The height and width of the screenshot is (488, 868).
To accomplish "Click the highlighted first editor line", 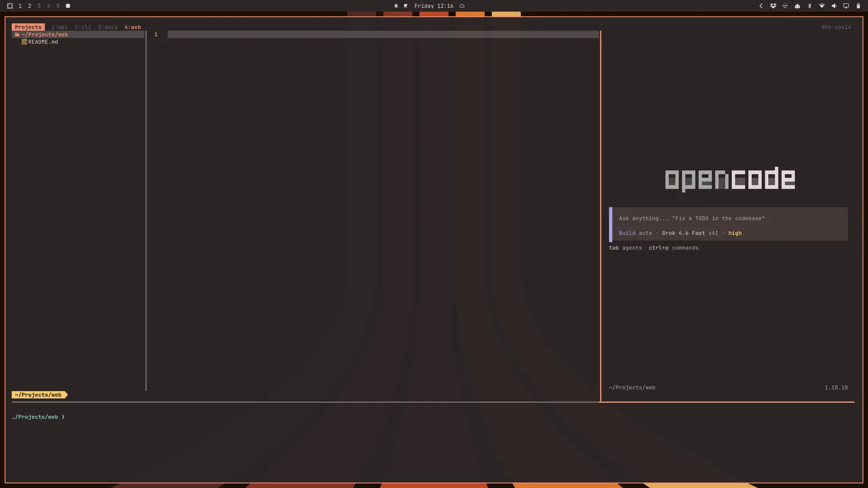I will pos(383,35).
